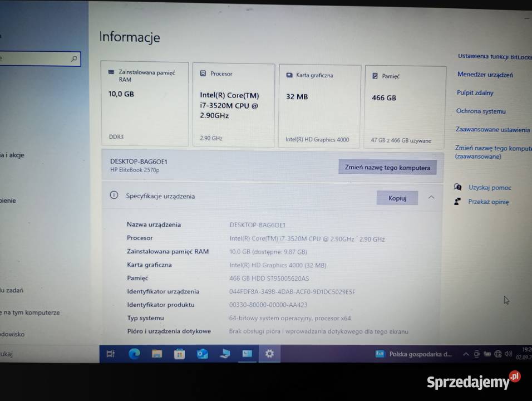532x401 pixels.
Task: Click Przekaż opinię link
Action: pyautogui.click(x=488, y=202)
